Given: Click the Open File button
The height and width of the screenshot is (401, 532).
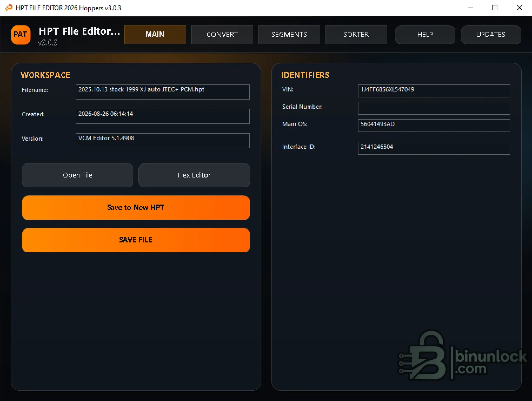Looking at the screenshot, I should click(77, 175).
